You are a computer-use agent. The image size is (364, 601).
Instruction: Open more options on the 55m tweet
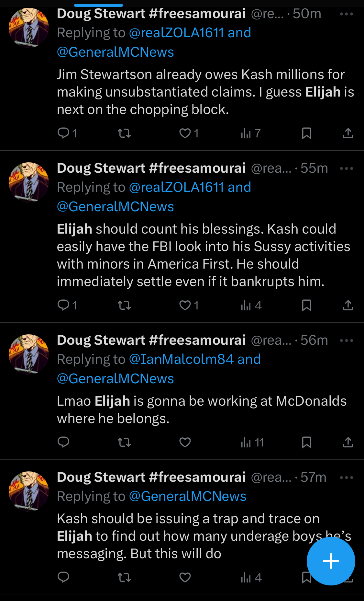point(347,168)
